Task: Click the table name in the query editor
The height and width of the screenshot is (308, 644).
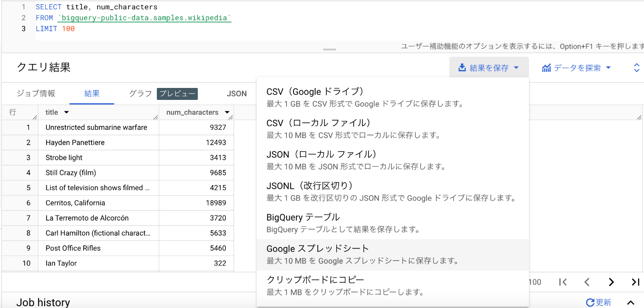Action: tap(144, 18)
